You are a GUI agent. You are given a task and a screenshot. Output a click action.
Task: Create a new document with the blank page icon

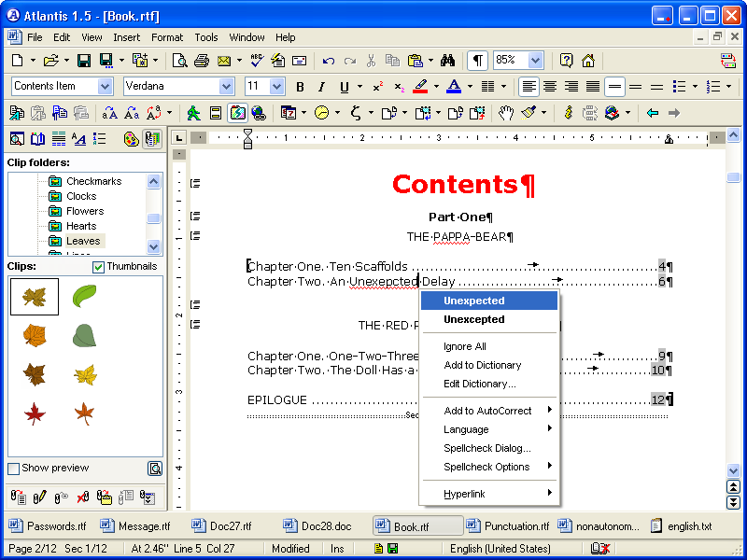[18, 61]
